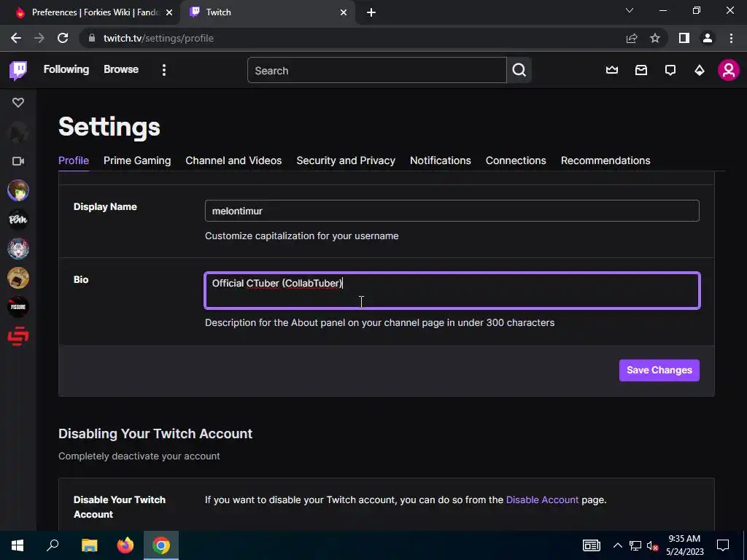Select the Twitch browser tab
Viewport: 747px width, 560px height.
(x=268, y=12)
